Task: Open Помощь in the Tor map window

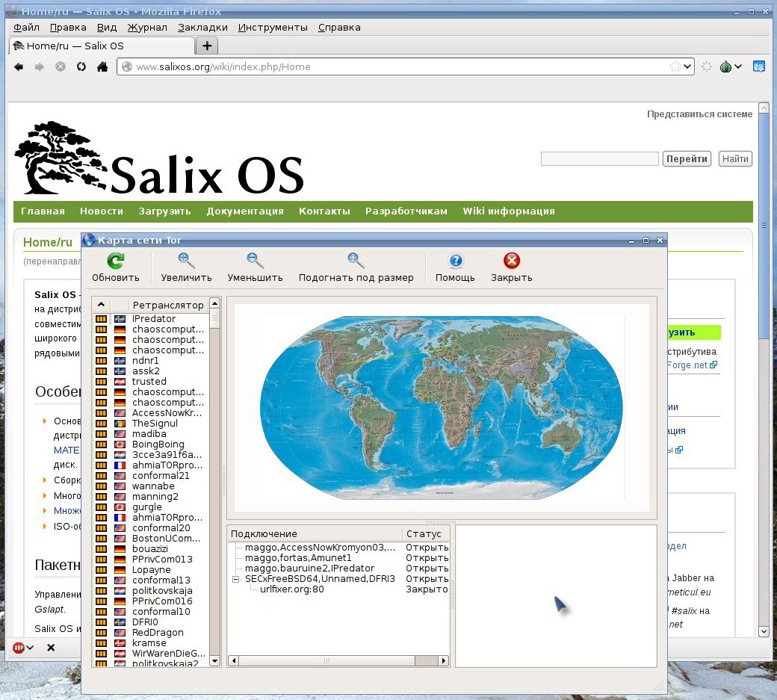Action: point(455,267)
